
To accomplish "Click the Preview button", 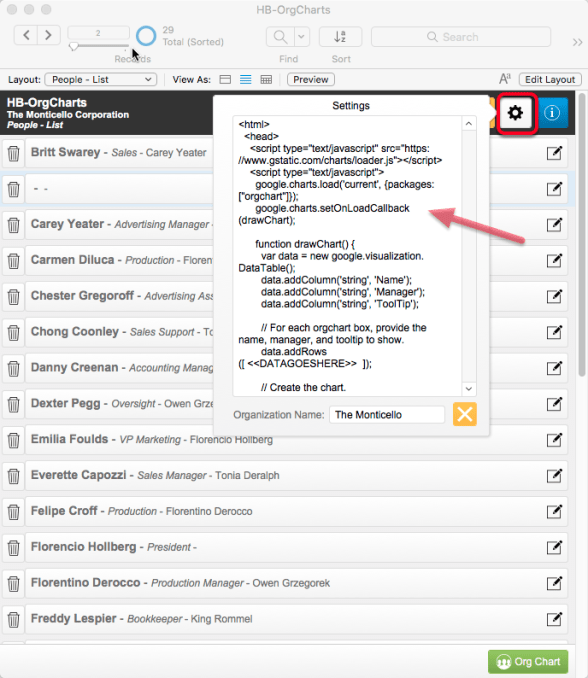I will (311, 80).
